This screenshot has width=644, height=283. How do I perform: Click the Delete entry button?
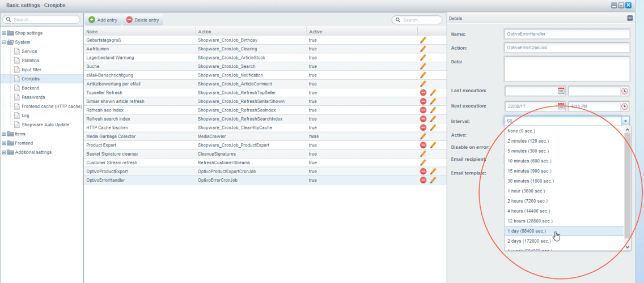142,20
